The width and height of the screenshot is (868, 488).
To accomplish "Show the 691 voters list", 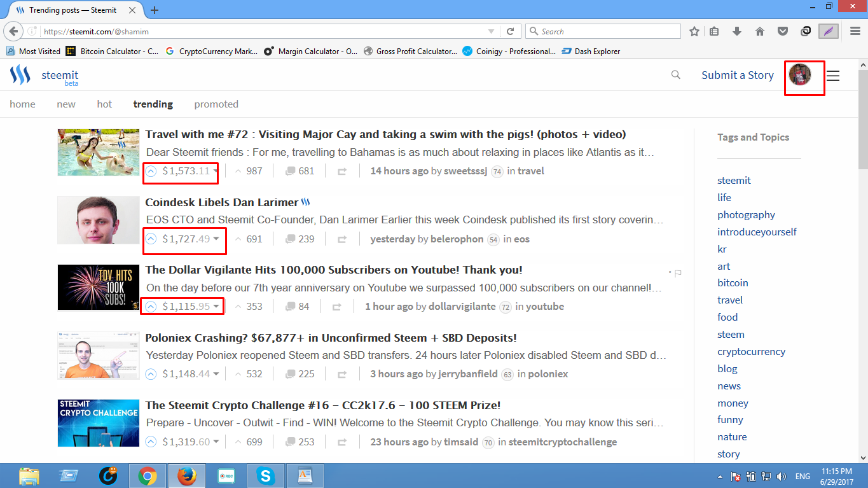I will [254, 239].
